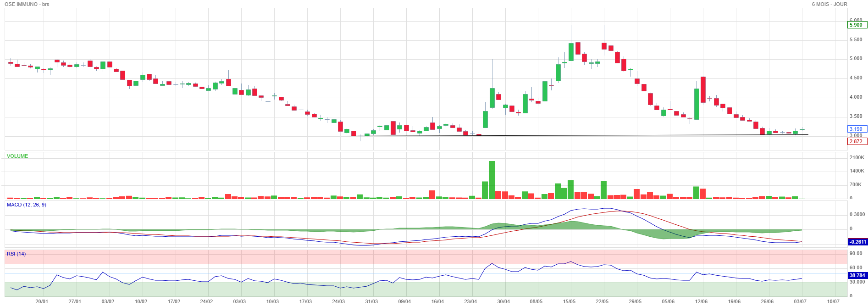Click the black horizontal support line near 3.000
The image size is (868, 306).
pos(577,135)
